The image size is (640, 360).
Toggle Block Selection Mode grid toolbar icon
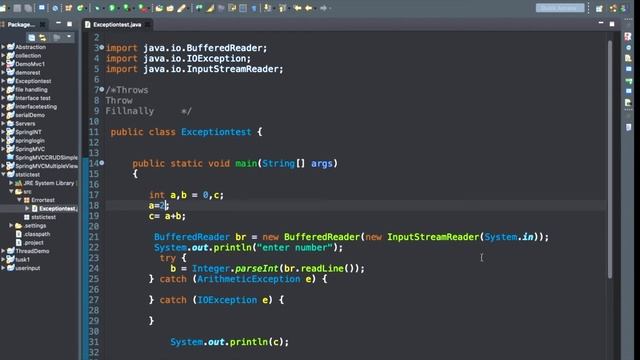[243, 8]
